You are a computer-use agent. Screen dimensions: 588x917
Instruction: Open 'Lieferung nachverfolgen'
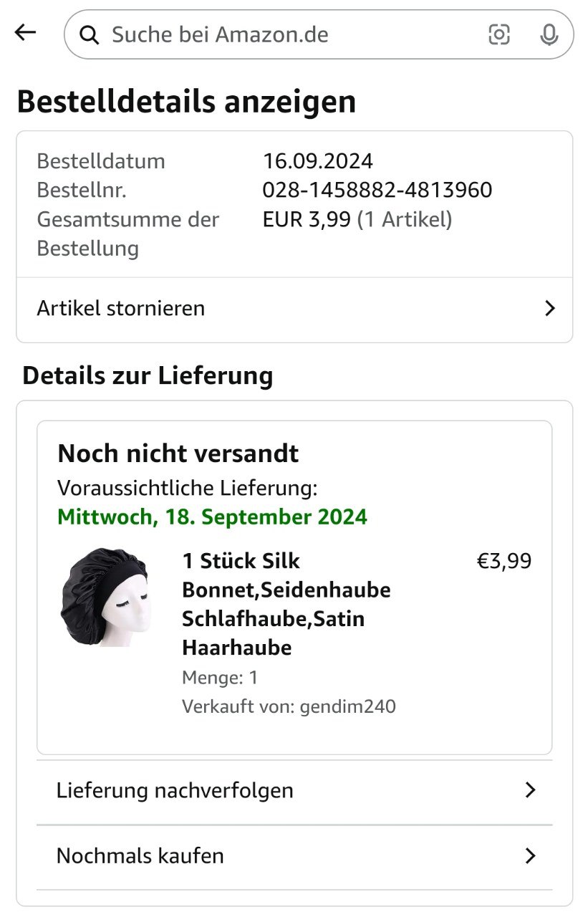[x=175, y=790]
